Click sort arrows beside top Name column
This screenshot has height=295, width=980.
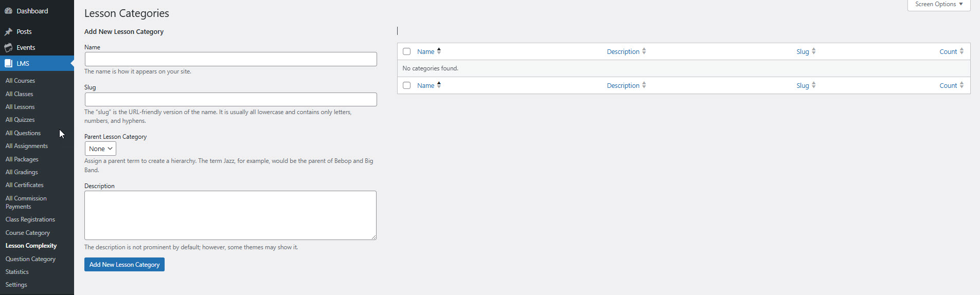[x=439, y=51]
